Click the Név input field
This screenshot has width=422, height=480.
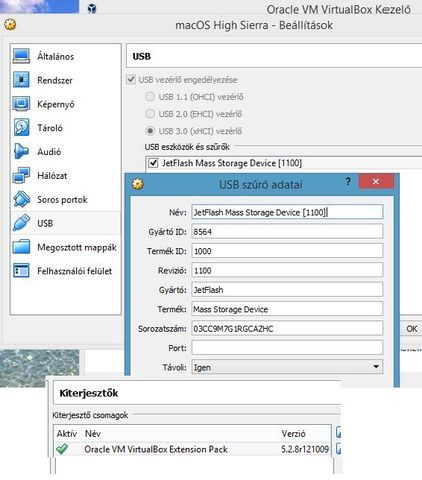click(287, 212)
